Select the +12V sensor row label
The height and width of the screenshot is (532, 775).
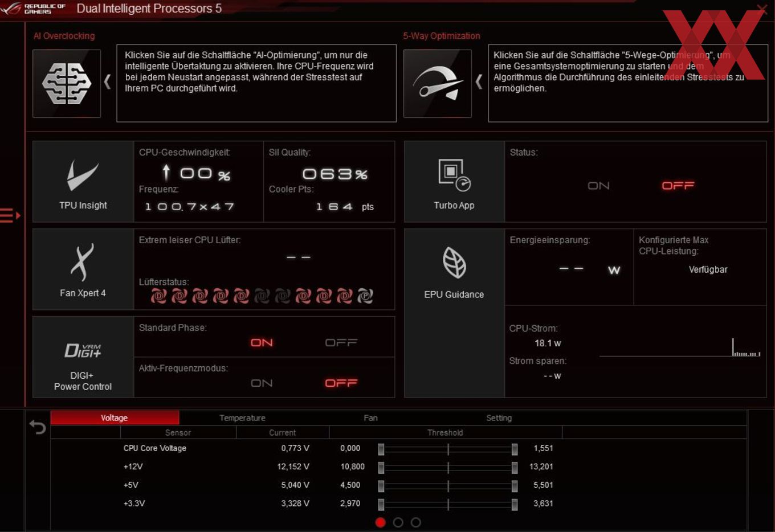pyautogui.click(x=133, y=466)
